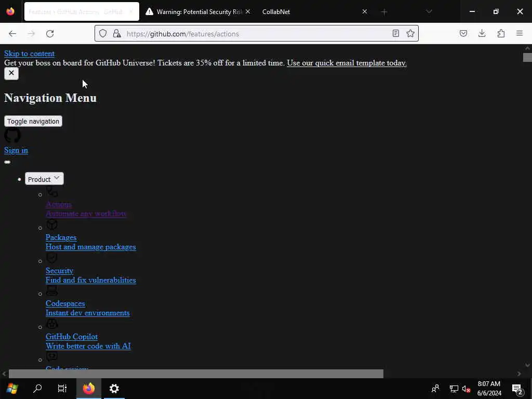
Task: Open Find and fix vulnerabilities link
Action: click(90, 280)
